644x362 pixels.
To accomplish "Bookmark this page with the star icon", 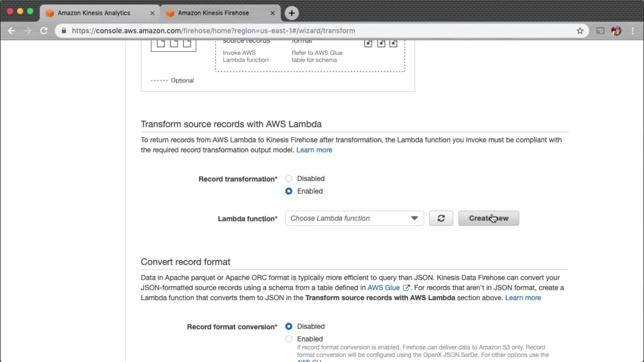I will click(x=580, y=31).
